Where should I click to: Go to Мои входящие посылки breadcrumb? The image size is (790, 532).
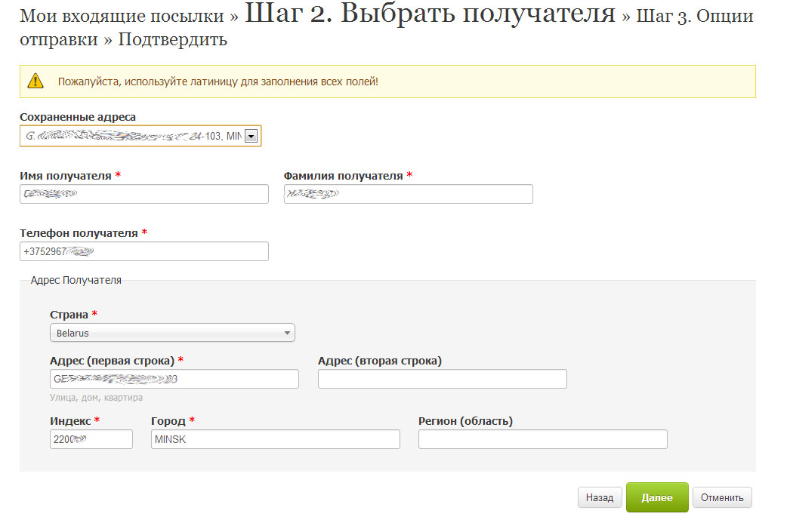(x=122, y=16)
